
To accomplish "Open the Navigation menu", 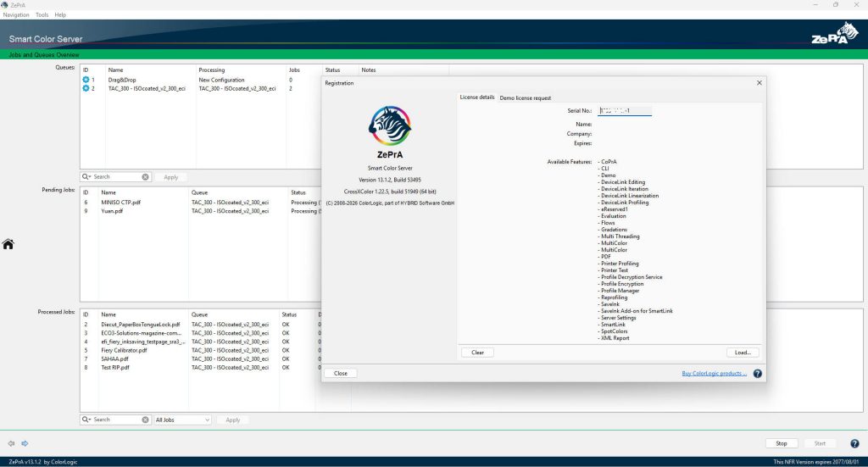I will (x=16, y=15).
